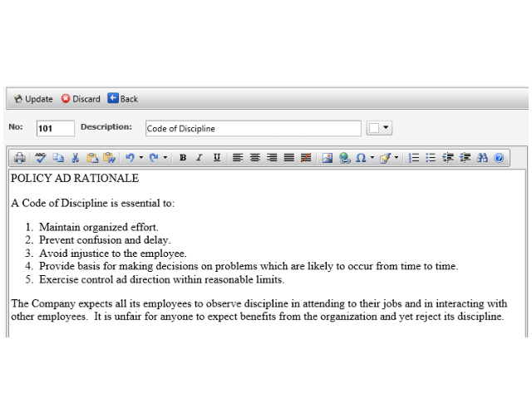This screenshot has width=532, height=399.
Task: Open the Undo history dropdown arrow
Action: (x=141, y=157)
